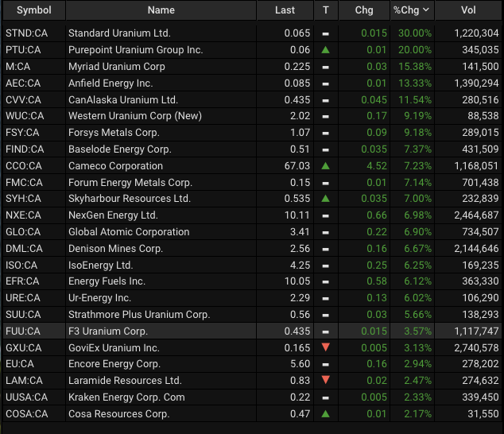The width and height of the screenshot is (504, 434).
Task: Open IsoEnergy Ltd. name
Action: pyautogui.click(x=101, y=265)
